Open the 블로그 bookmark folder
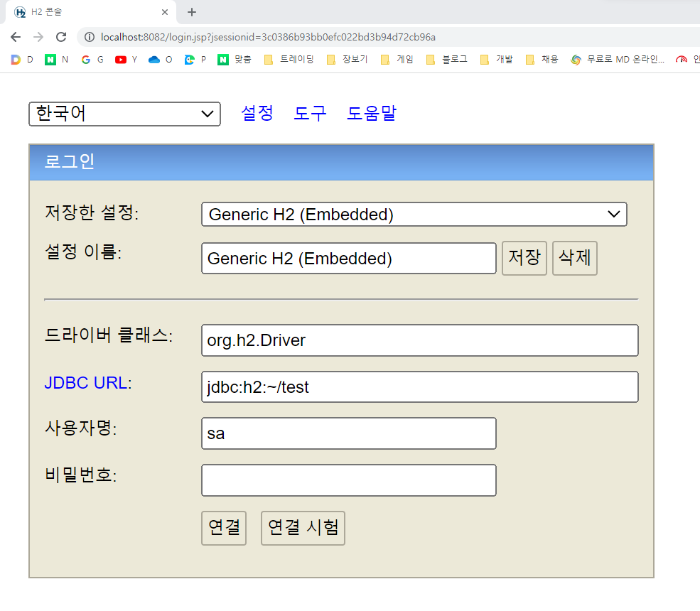Screen dimensions: 700x611 tap(446, 60)
